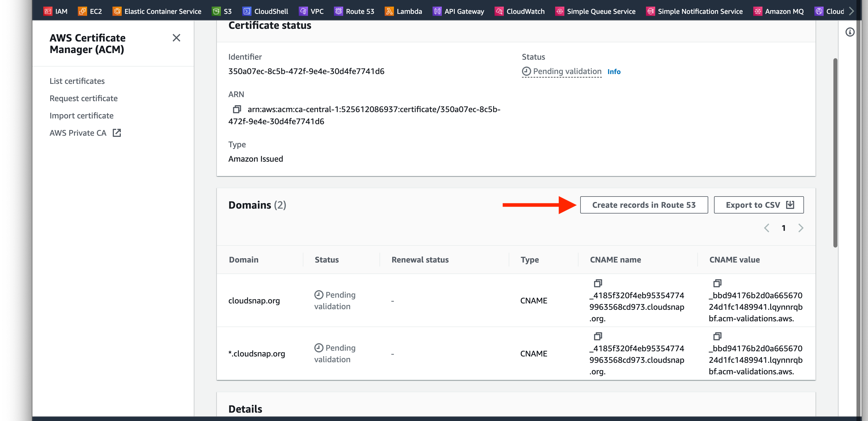This screenshot has width=868, height=421.
Task: Open the info panel icon
Action: coord(850,32)
